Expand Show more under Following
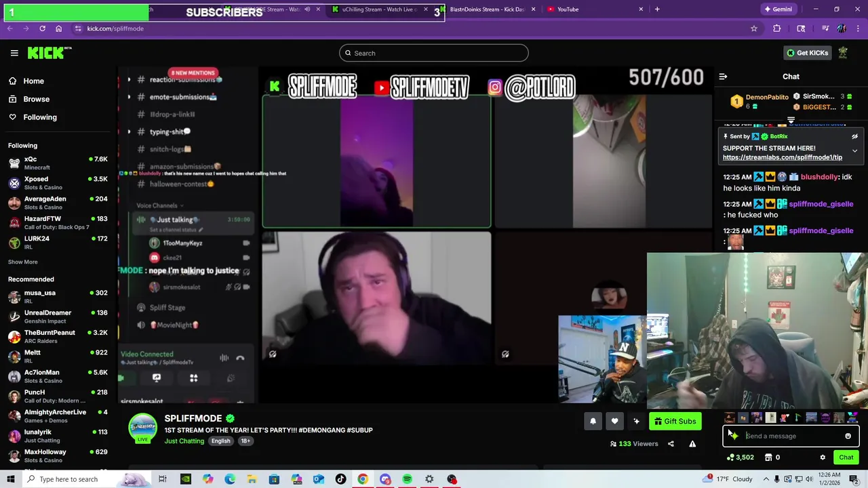 click(23, 262)
